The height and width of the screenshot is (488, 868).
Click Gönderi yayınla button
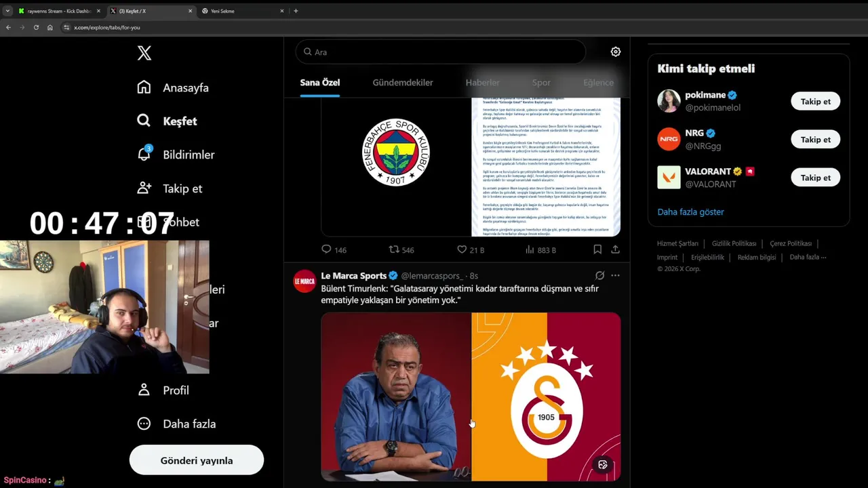197,460
